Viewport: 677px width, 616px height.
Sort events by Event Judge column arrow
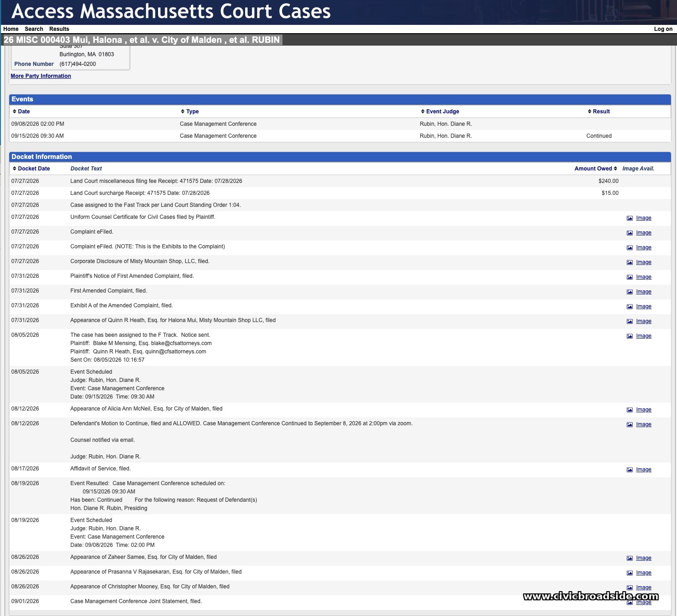coord(423,111)
